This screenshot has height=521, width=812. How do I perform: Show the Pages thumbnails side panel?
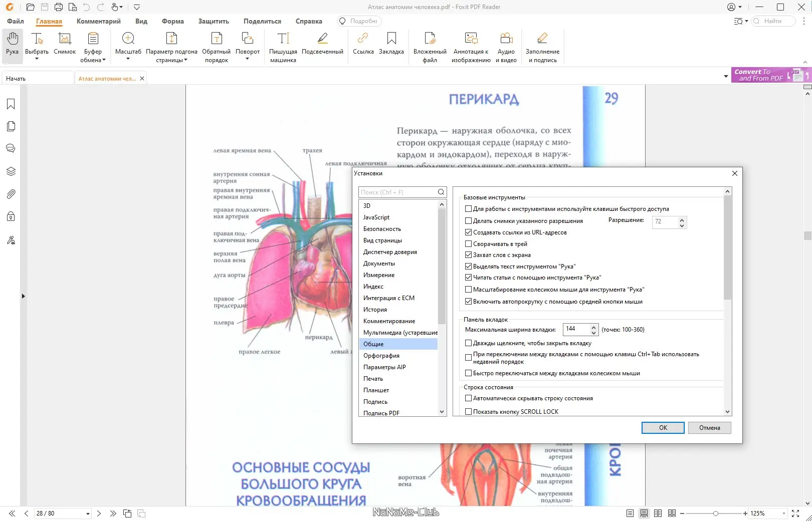tap(11, 126)
